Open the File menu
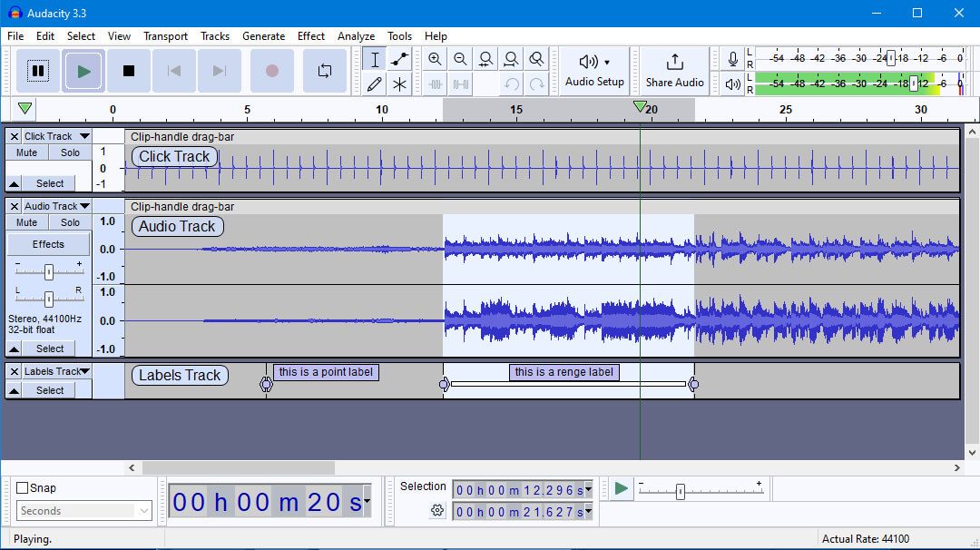Viewport: 980px width, 550px height. 15,36
